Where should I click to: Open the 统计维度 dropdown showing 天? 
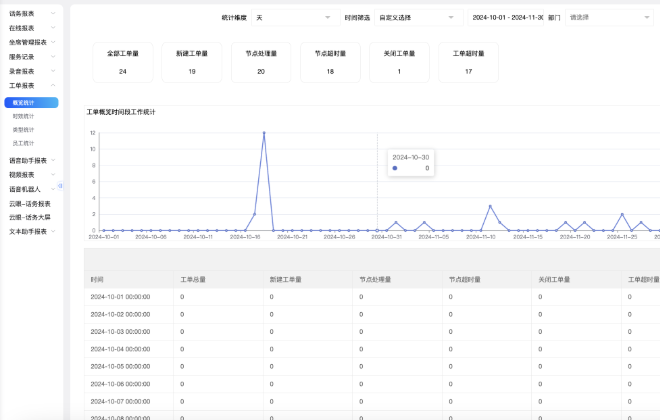pos(291,18)
